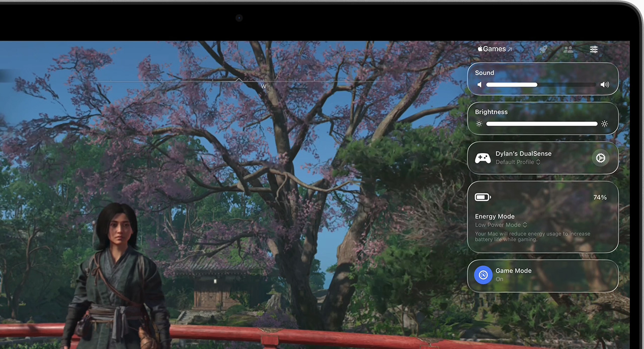The height and width of the screenshot is (349, 644).
Task: Click the Sound panel label
Action: point(485,73)
